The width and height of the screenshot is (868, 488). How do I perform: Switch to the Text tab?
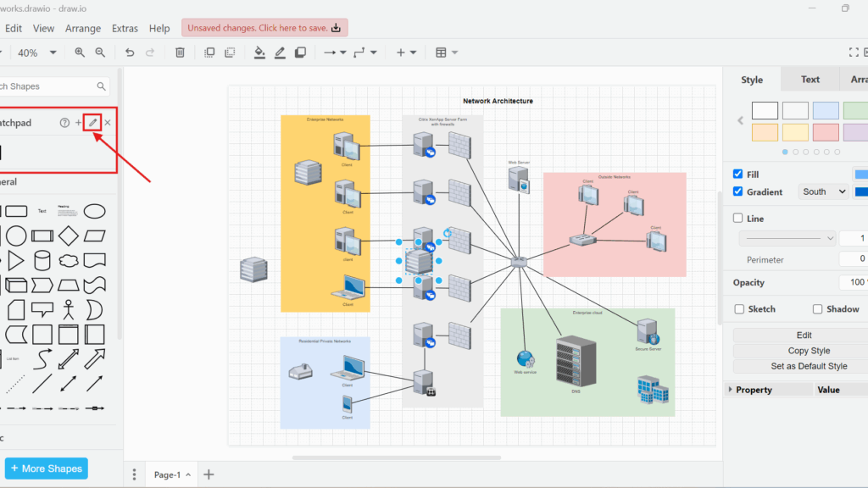coord(810,80)
